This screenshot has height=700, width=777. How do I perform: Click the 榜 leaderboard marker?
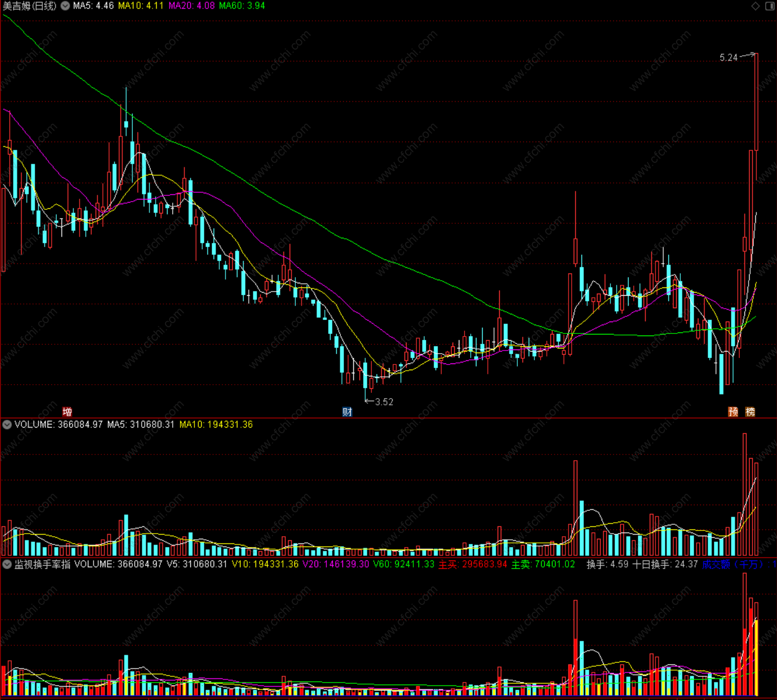click(x=750, y=412)
